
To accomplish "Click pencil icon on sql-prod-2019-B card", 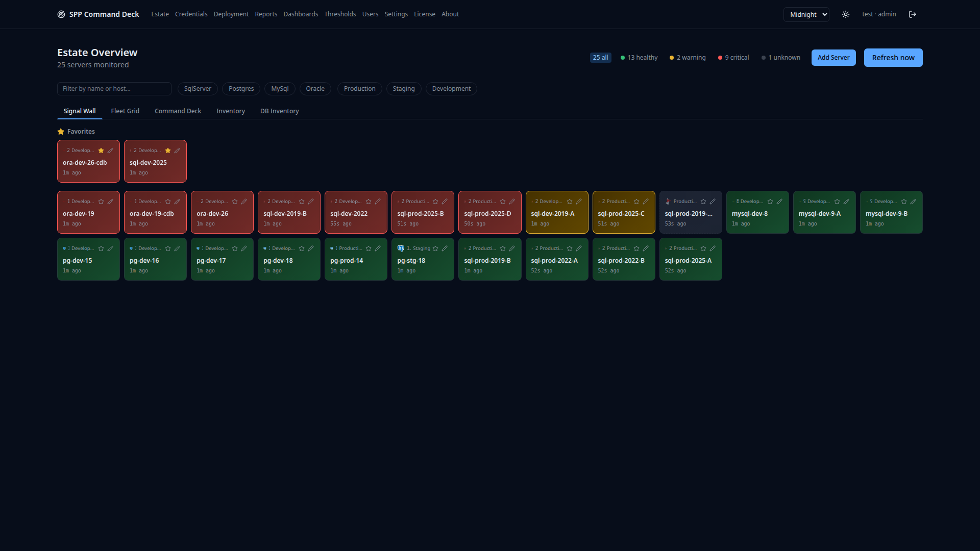I will pos(512,248).
